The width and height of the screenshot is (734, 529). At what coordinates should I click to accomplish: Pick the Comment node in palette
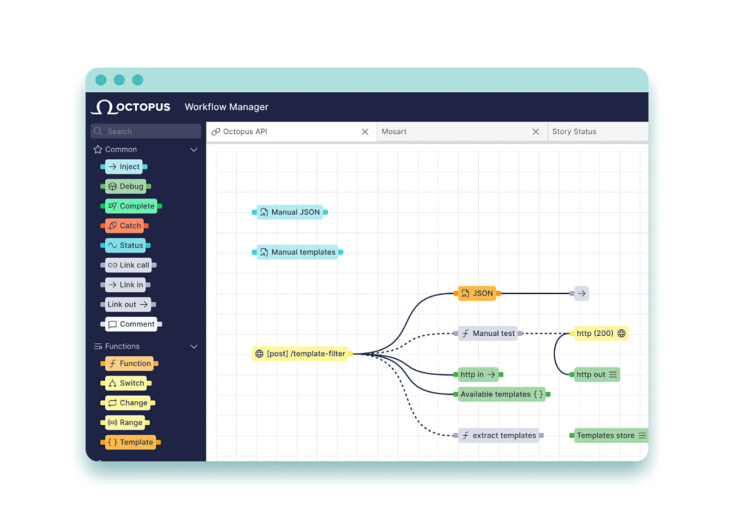(x=131, y=324)
